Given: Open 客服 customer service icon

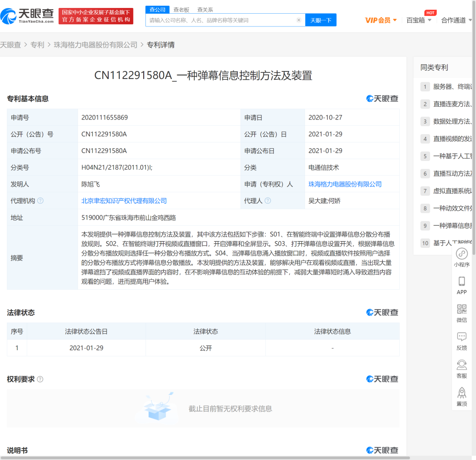Looking at the screenshot, I should click(461, 365).
